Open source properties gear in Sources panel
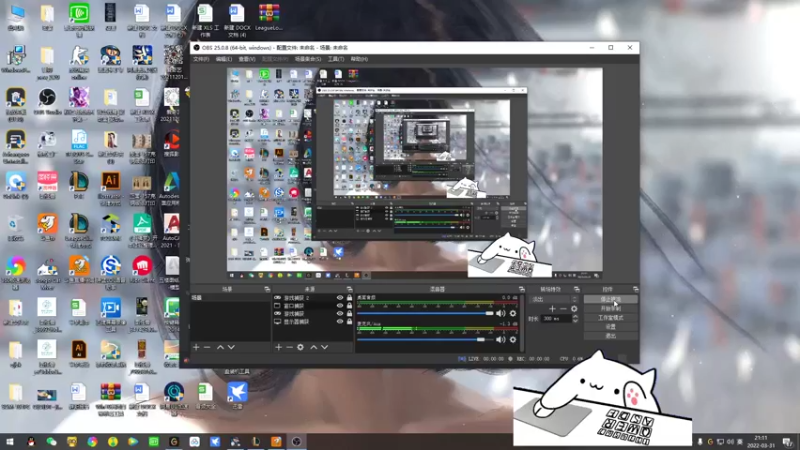Viewport: 800px width, 450px height. pyautogui.click(x=301, y=347)
